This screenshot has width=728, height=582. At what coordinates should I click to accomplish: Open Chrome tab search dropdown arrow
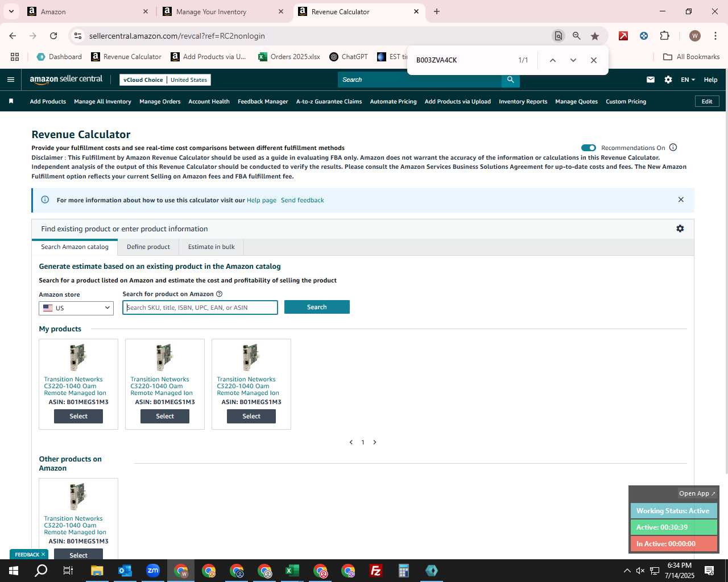pyautogui.click(x=11, y=11)
